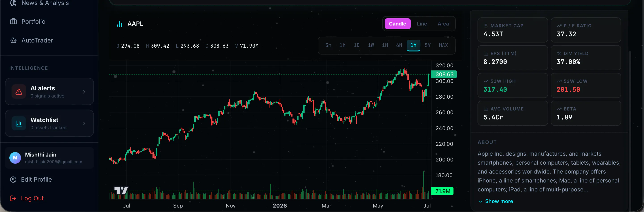The height and width of the screenshot is (212, 644).
Task: Click the 308.63 current price label
Action: coord(444,74)
